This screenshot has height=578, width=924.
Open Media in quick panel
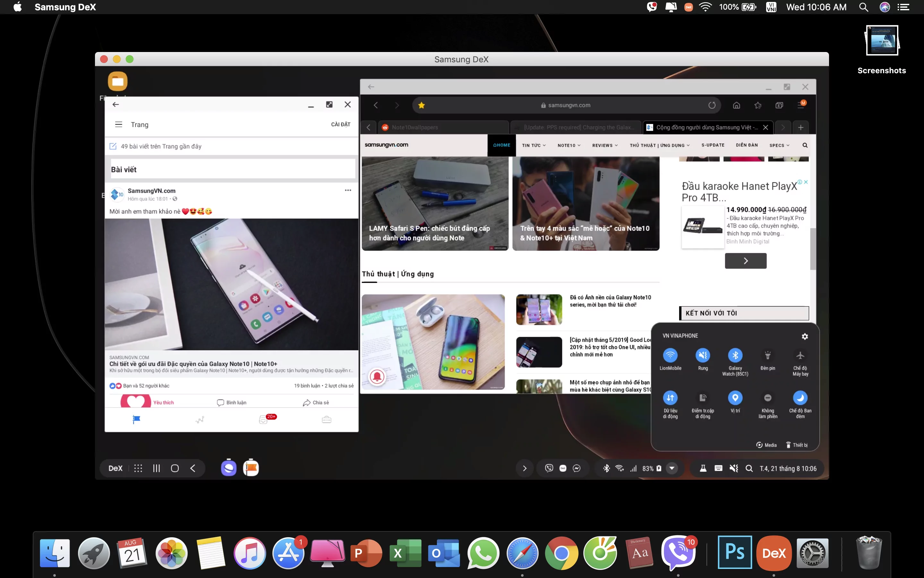tap(766, 445)
